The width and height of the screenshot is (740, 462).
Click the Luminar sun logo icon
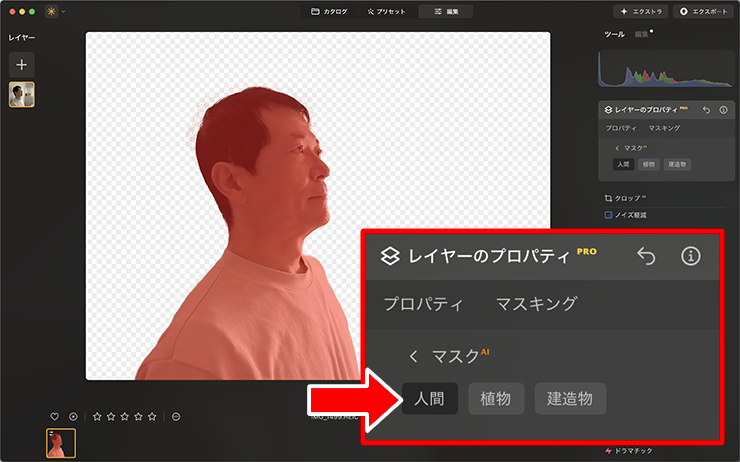tap(51, 11)
